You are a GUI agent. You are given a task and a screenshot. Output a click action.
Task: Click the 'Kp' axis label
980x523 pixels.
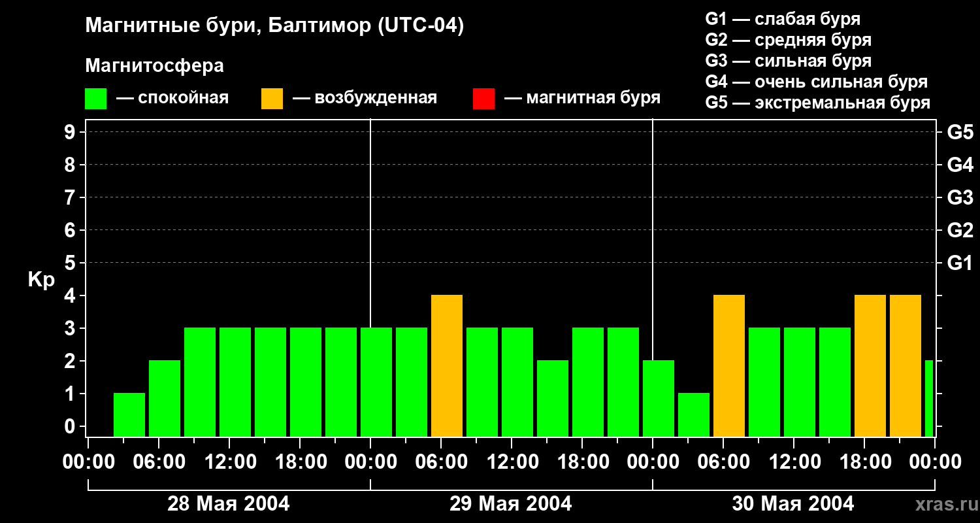click(x=41, y=280)
